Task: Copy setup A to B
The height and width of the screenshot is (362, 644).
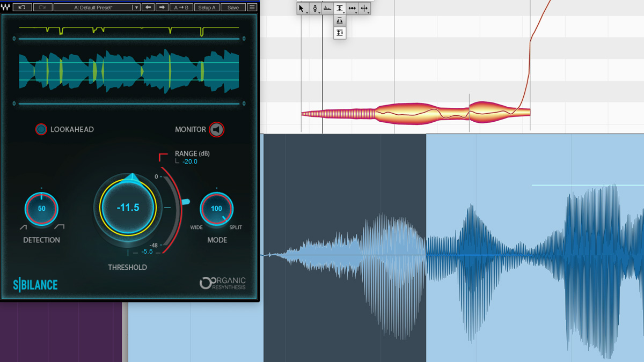Action: point(181,8)
